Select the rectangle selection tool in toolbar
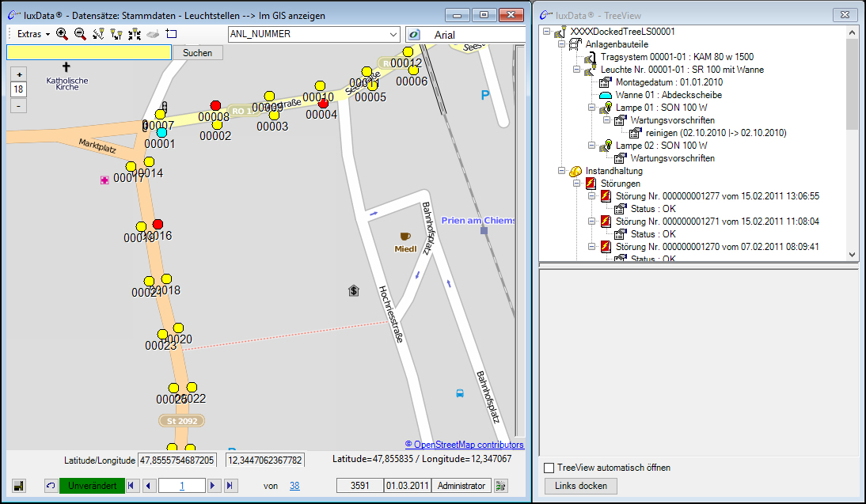The width and height of the screenshot is (866, 504). [x=171, y=34]
